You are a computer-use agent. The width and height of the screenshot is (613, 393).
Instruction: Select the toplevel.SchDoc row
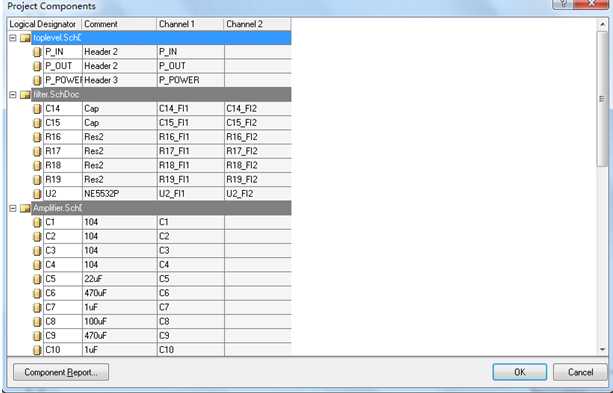click(161, 38)
